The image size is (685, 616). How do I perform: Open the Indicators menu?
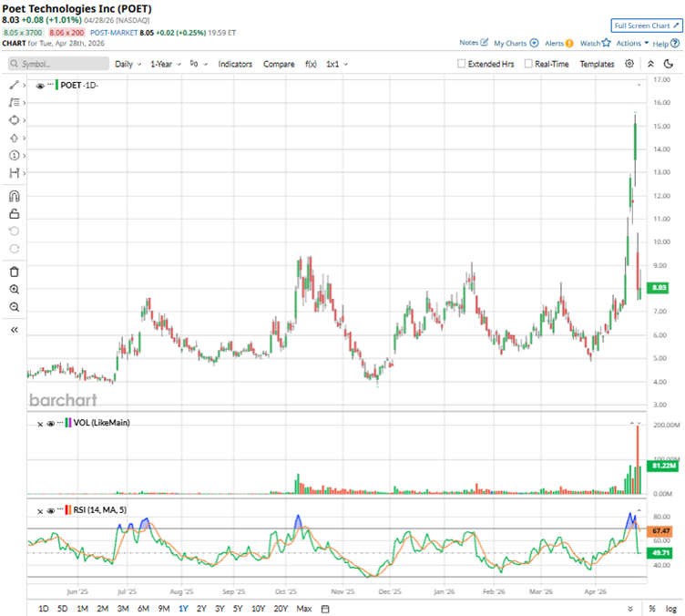235,65
